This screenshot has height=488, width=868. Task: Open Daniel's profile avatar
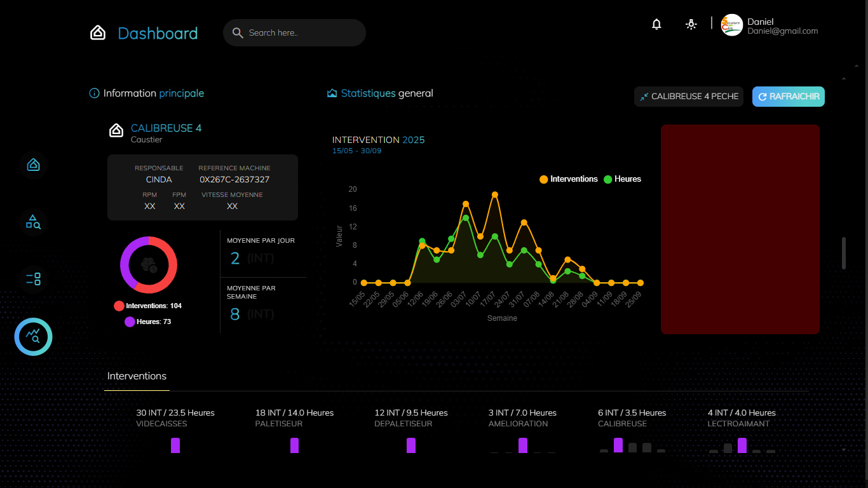point(731,25)
